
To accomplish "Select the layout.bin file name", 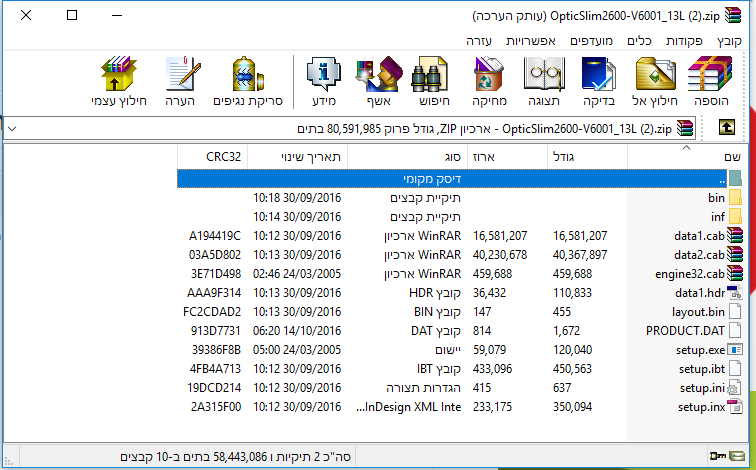I will click(x=698, y=312).
